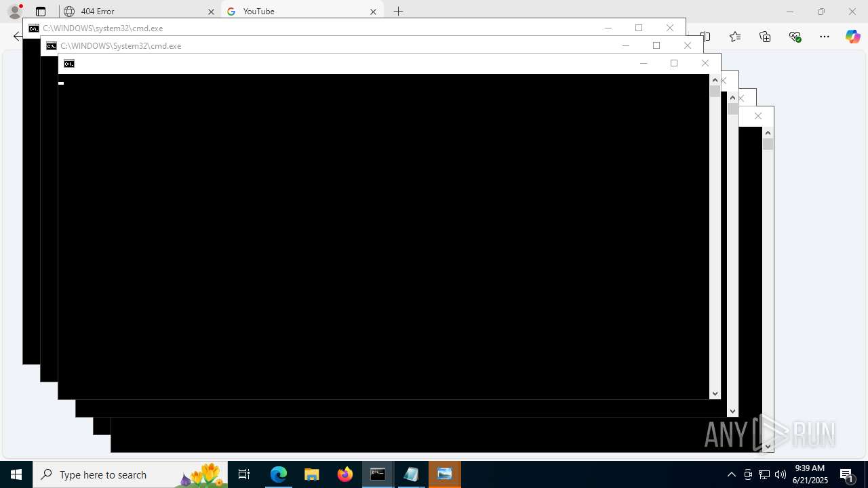Minimize the rearmost C:\WINDOWS\system32\cmd.exe window

pos(608,28)
